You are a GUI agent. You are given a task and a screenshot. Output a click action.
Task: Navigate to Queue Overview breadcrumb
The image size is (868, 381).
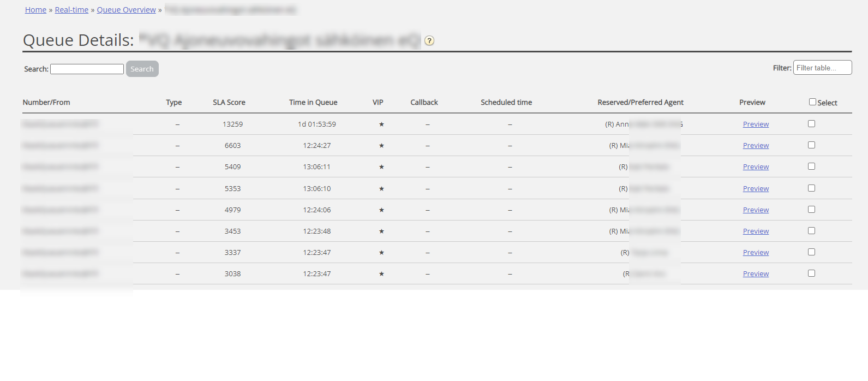126,10
